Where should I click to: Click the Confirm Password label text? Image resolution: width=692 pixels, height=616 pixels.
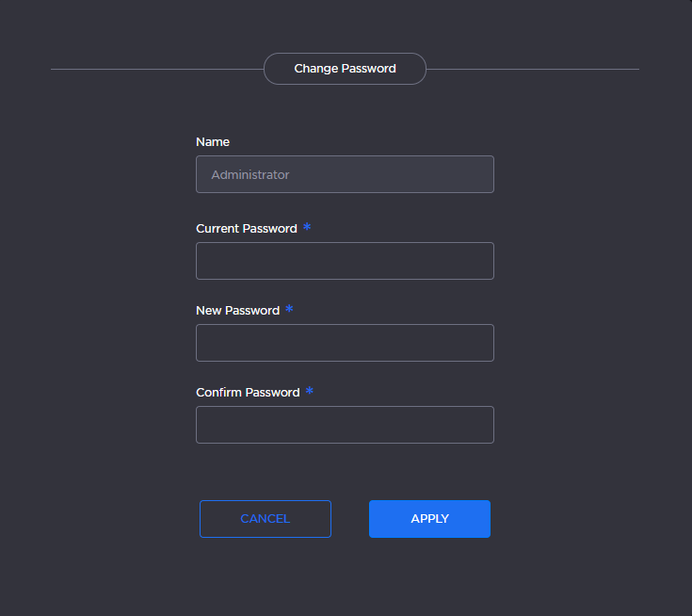pyautogui.click(x=248, y=393)
